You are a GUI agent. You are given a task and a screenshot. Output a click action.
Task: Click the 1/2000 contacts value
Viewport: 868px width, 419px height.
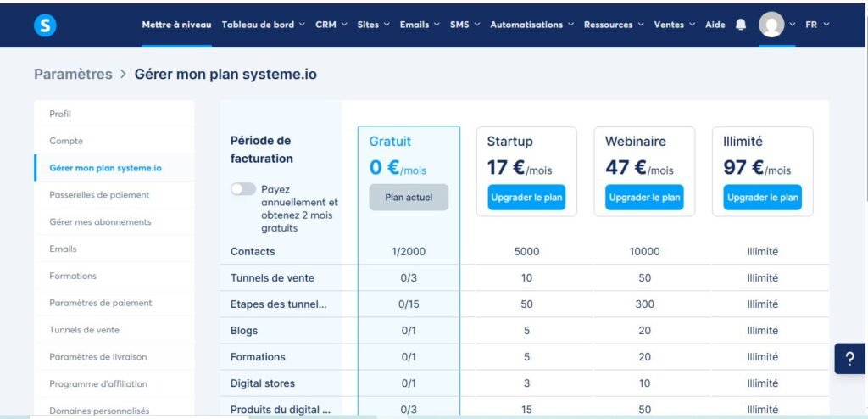click(x=409, y=252)
